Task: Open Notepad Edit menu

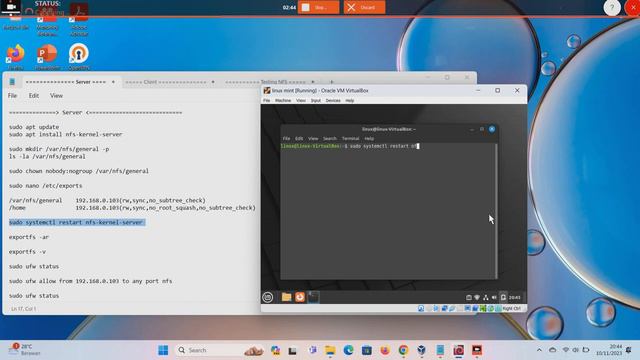Action: (33, 96)
